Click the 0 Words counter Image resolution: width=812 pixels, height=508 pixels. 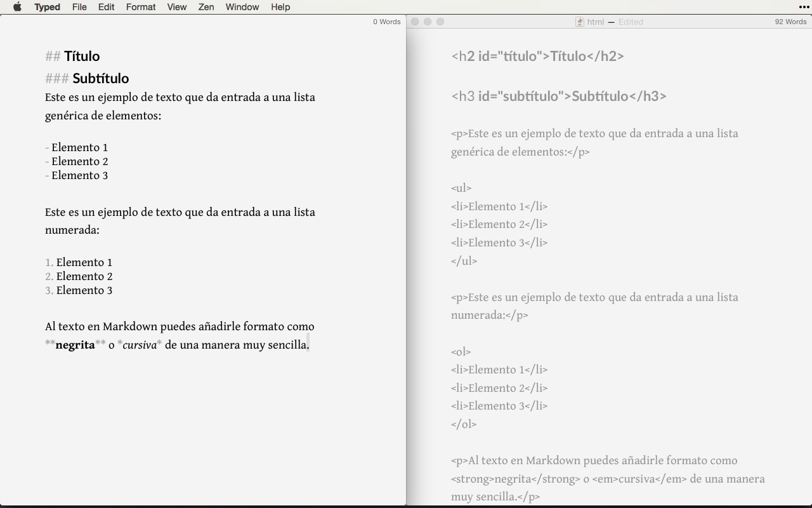386,21
